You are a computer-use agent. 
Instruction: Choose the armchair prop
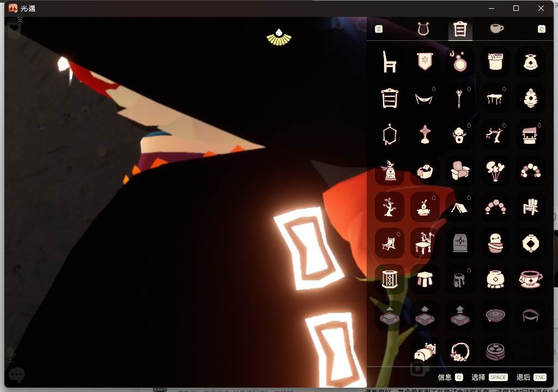click(x=460, y=171)
